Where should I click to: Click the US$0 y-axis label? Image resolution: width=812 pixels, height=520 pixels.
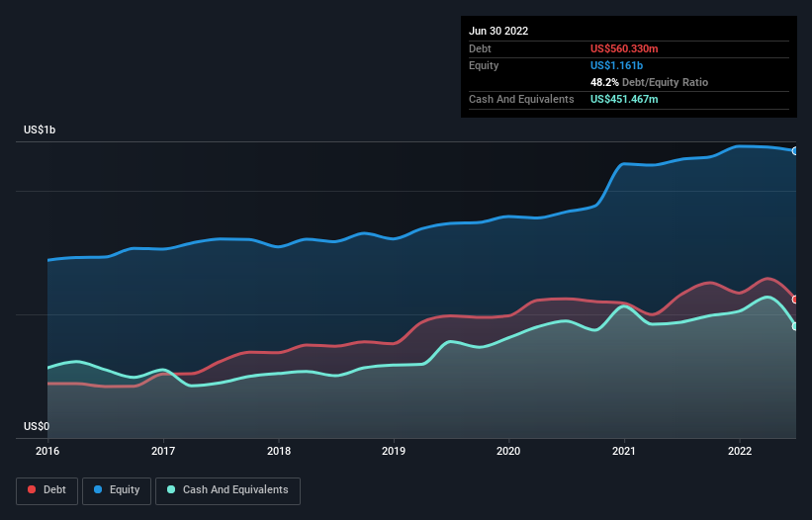(x=37, y=426)
